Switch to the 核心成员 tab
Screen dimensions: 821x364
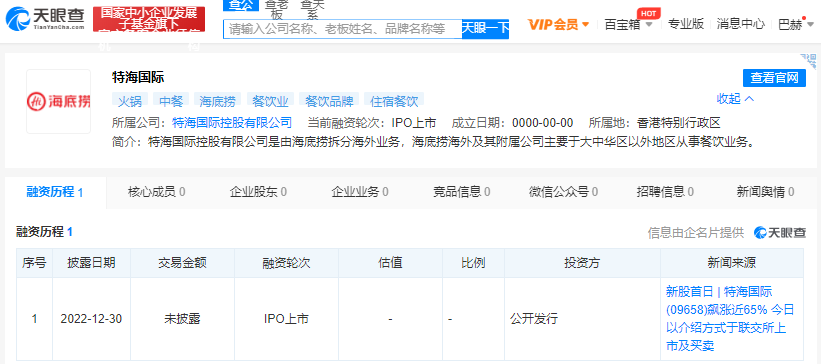(156, 192)
